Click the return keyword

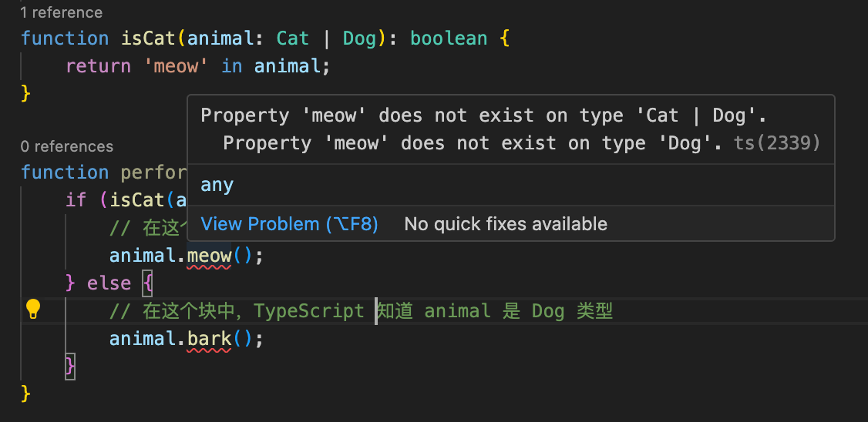tap(98, 66)
